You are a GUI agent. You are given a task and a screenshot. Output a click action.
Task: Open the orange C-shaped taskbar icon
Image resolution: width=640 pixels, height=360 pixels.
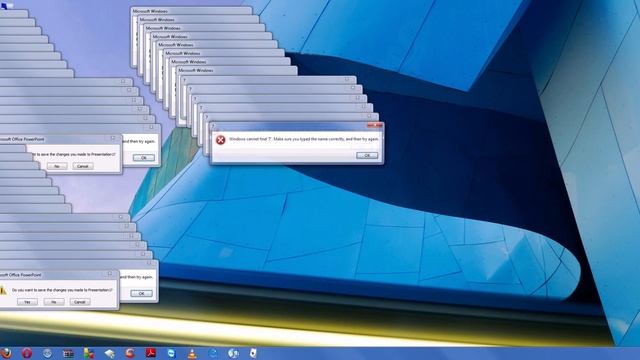coord(130,353)
